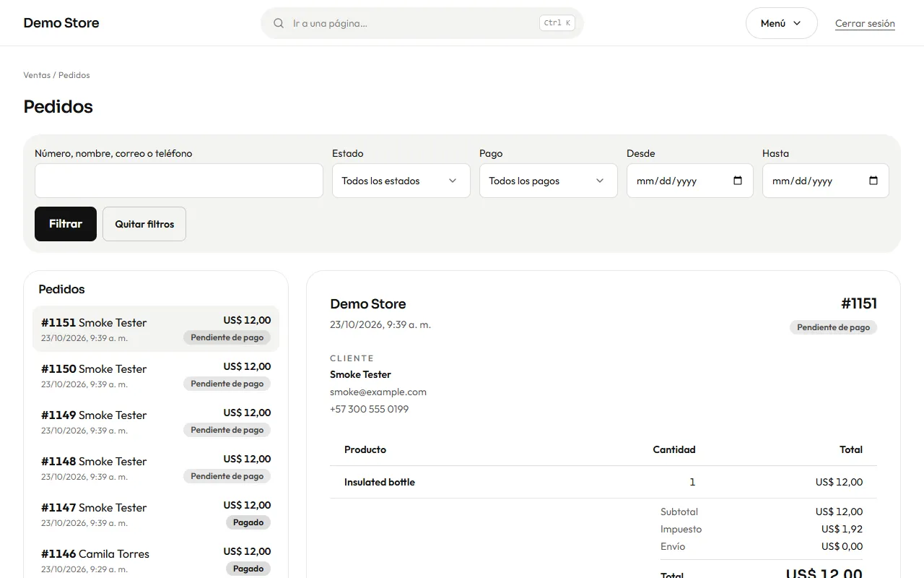Click the Cantidad column header
This screenshot has width=924, height=578.
674,449
